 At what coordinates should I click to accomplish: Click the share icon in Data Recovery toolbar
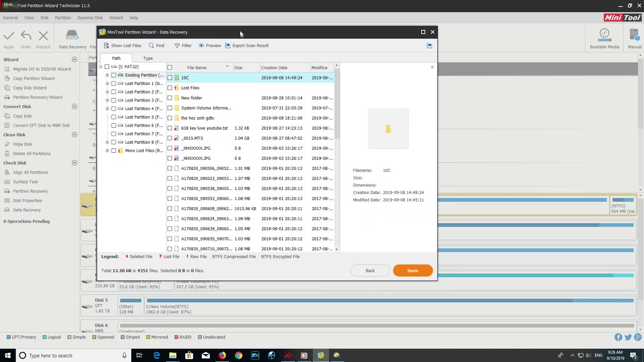click(429, 45)
